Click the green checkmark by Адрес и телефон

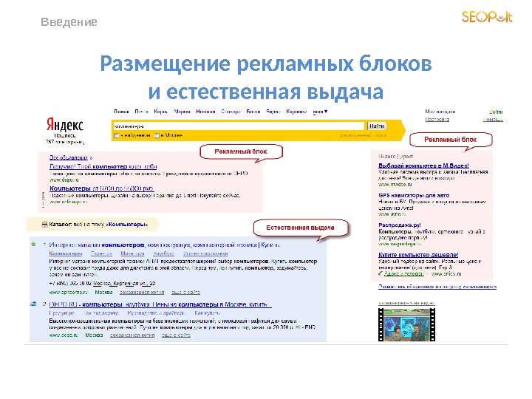[x=381, y=273]
